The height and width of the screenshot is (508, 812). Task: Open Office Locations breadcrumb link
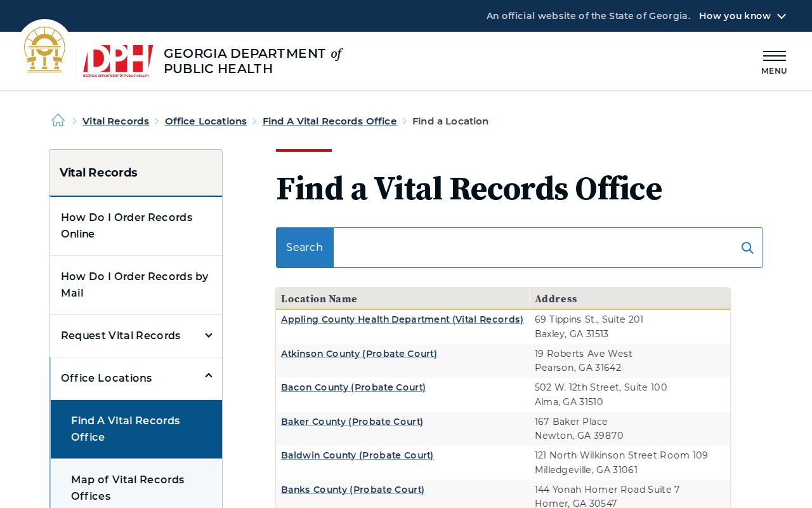[x=206, y=121]
